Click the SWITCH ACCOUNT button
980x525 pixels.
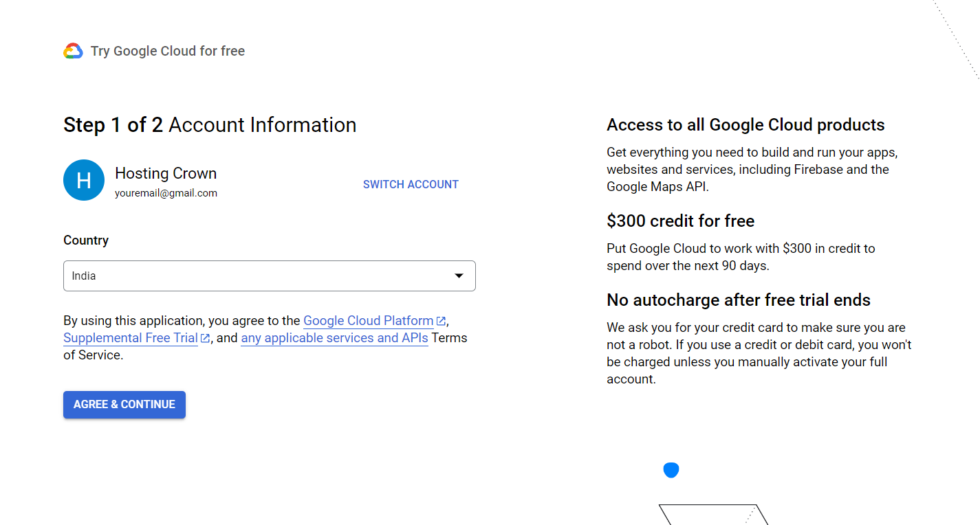411,184
